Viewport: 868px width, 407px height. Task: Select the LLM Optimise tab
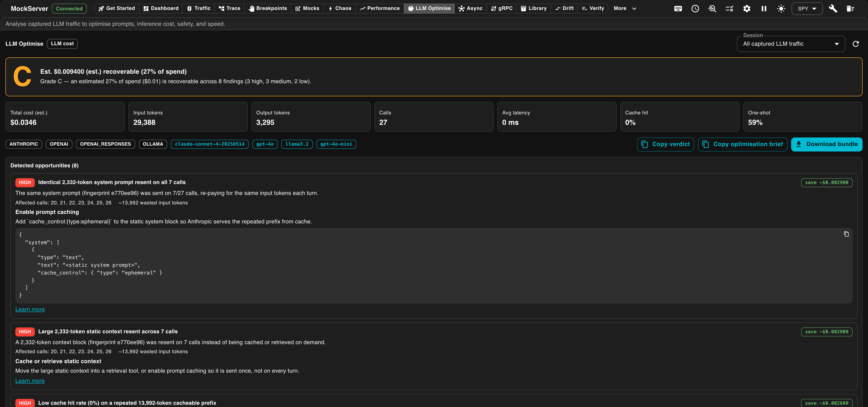tap(429, 8)
